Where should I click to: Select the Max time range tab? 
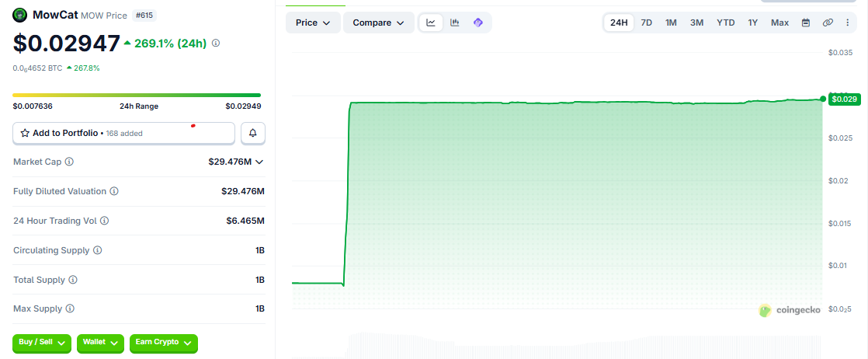coord(780,23)
